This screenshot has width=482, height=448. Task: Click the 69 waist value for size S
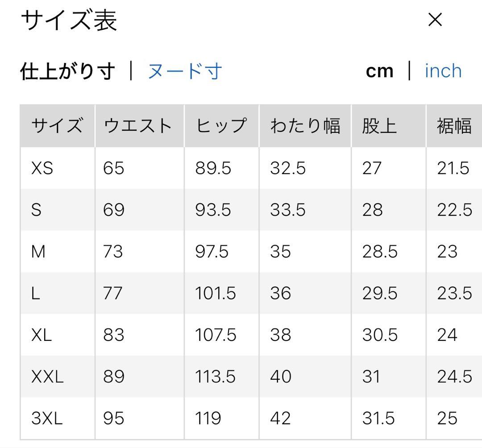113,210
